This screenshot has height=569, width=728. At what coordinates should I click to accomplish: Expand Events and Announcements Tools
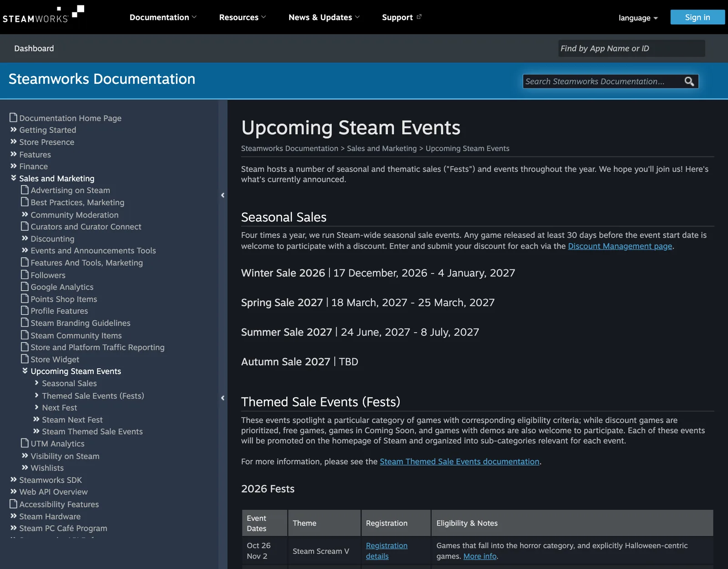tap(89, 250)
